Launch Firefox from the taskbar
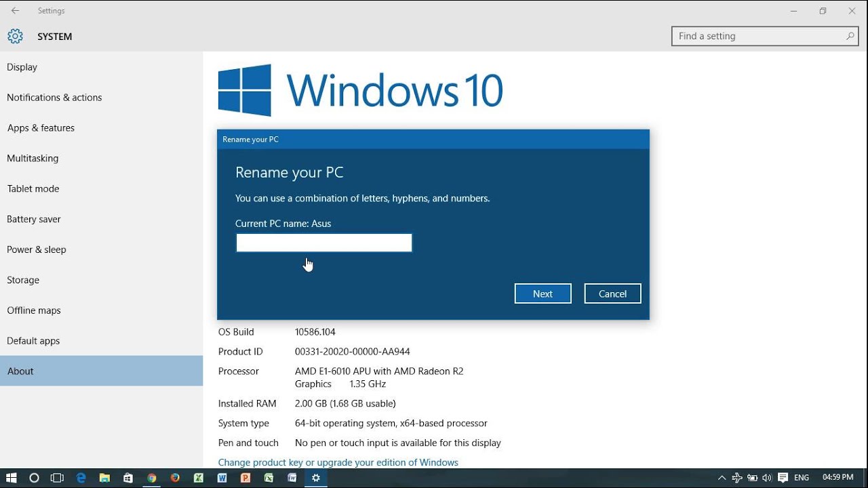868x488 pixels. 175,478
